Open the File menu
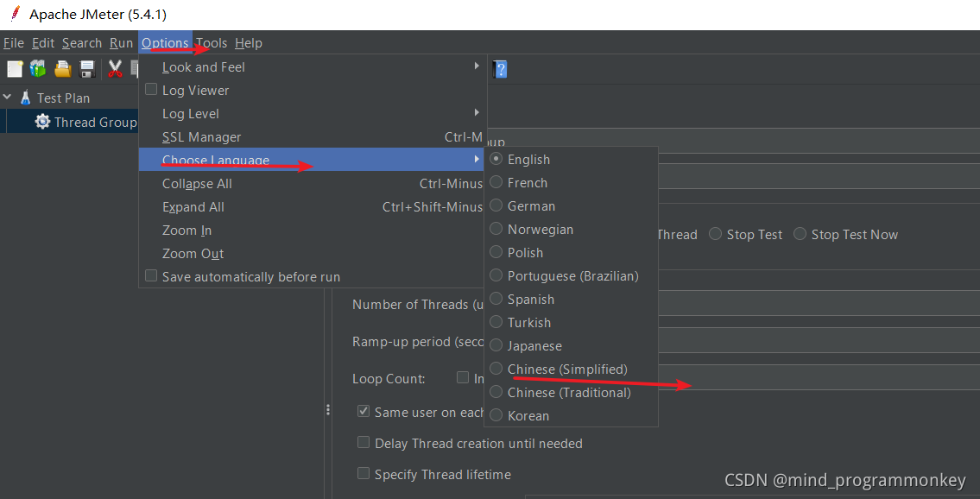 [14, 43]
